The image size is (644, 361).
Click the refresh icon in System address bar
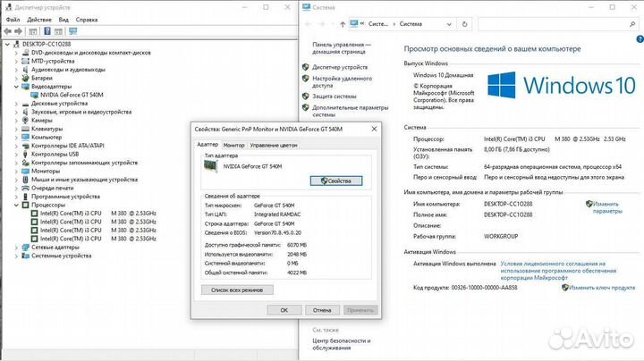[x=464, y=24]
